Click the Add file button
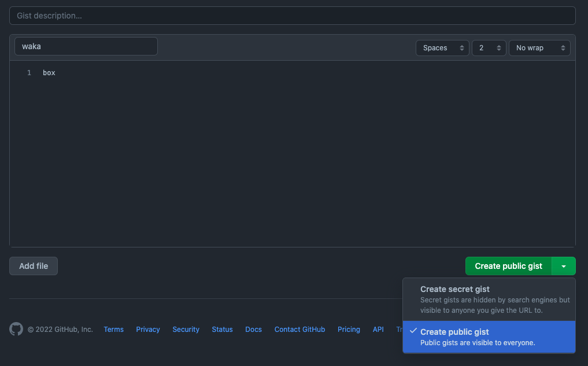588x366 pixels. pyautogui.click(x=34, y=266)
